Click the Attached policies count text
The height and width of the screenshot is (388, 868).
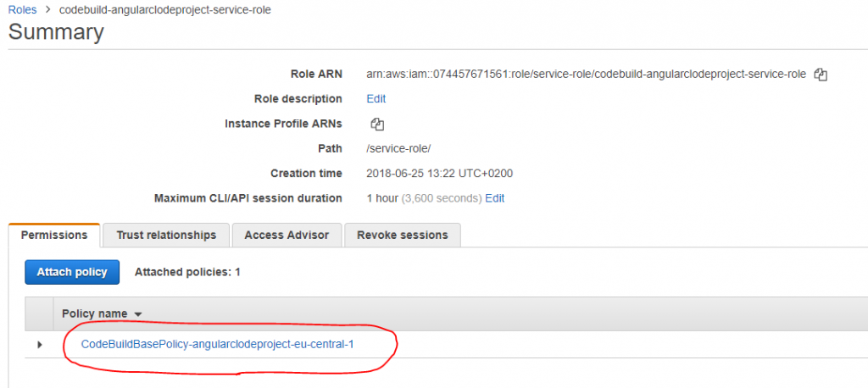187,272
